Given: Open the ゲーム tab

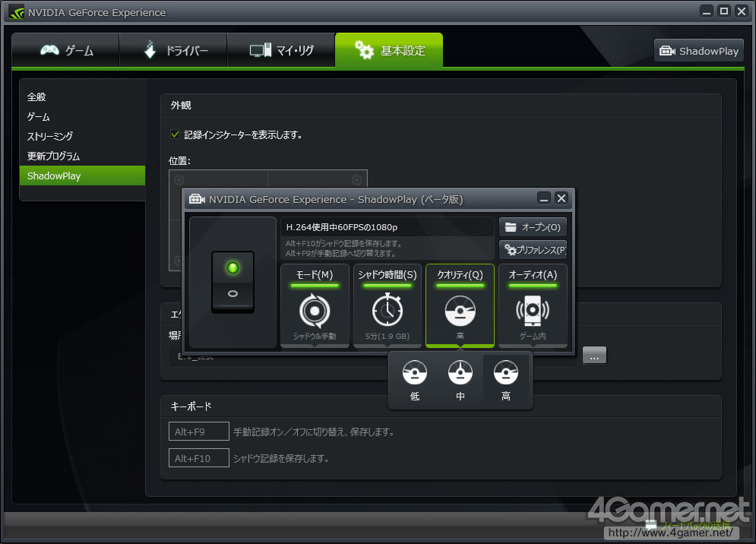Looking at the screenshot, I should click(65, 50).
